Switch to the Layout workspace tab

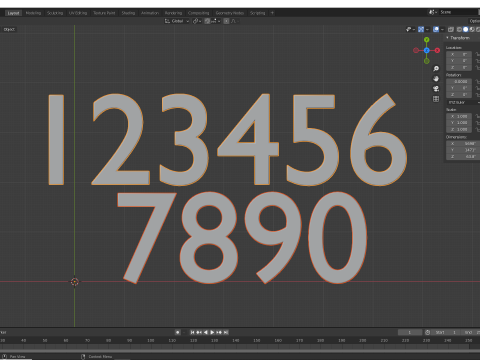13,13
